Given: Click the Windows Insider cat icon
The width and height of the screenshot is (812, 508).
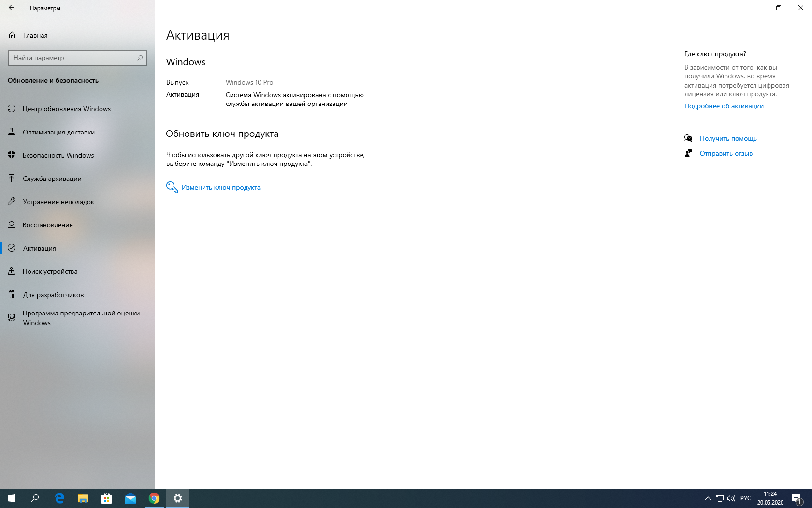Looking at the screenshot, I should tap(12, 318).
